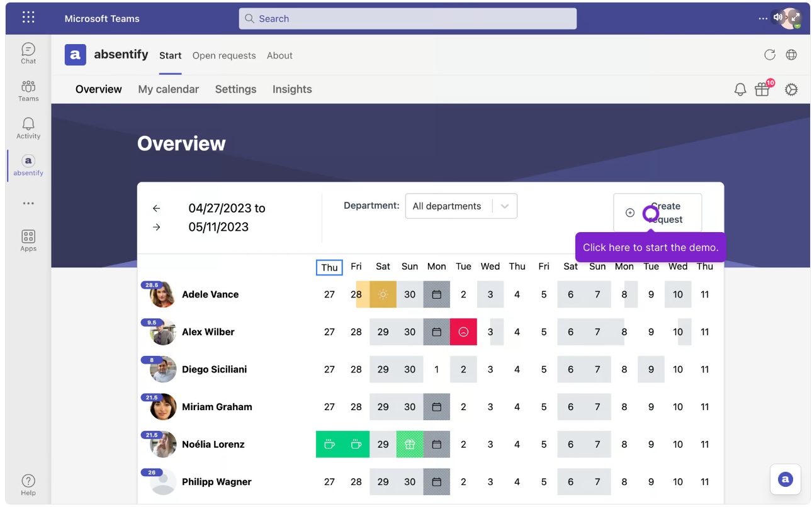Viewport: 812px width, 507px height.
Task: Open the notifications bell icon
Action: click(x=740, y=89)
